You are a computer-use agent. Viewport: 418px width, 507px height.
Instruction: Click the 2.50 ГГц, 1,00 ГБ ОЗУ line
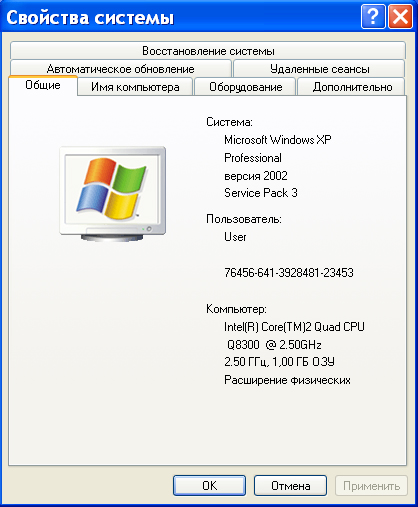[x=279, y=362]
